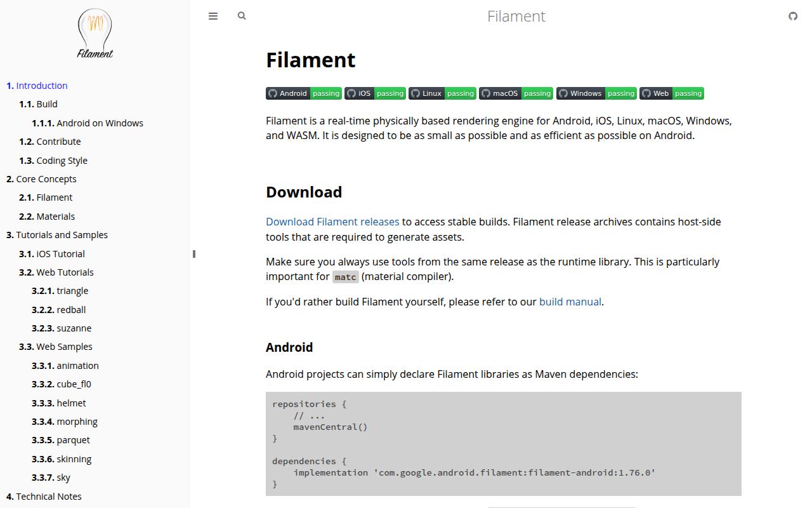Click the matc inline code label
The image size is (812, 508).
[x=346, y=277]
